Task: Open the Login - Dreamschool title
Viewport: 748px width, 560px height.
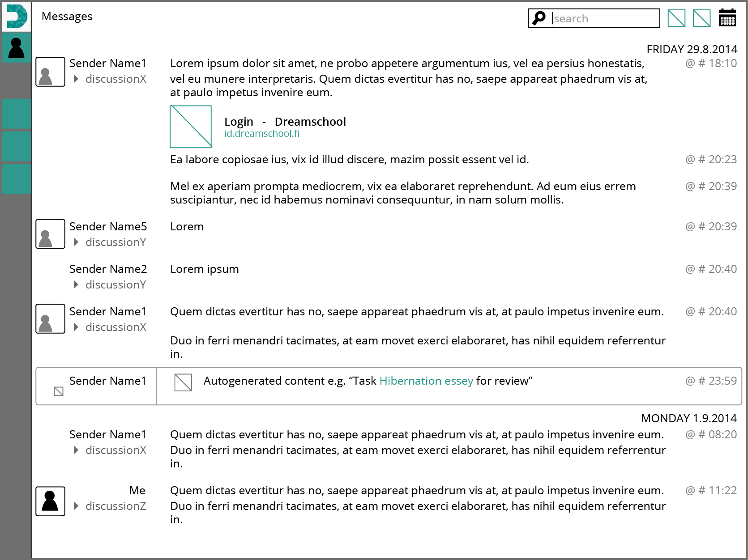Action: pyautogui.click(x=285, y=122)
